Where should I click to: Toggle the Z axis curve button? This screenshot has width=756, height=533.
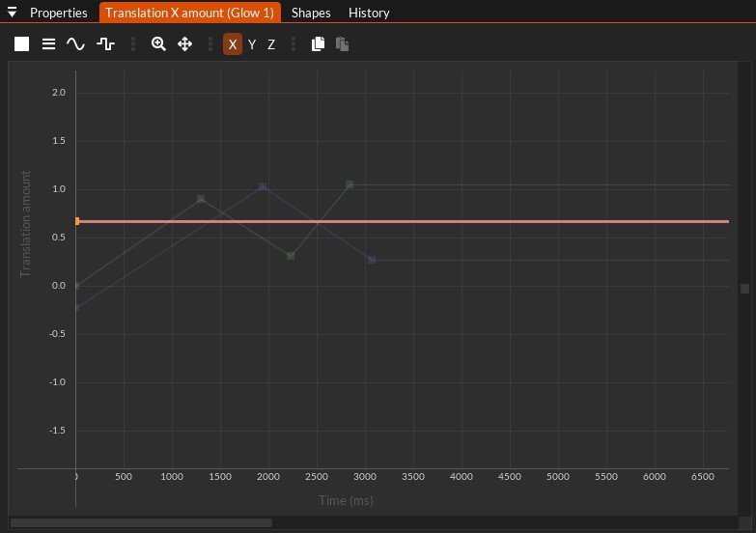pyautogui.click(x=271, y=44)
